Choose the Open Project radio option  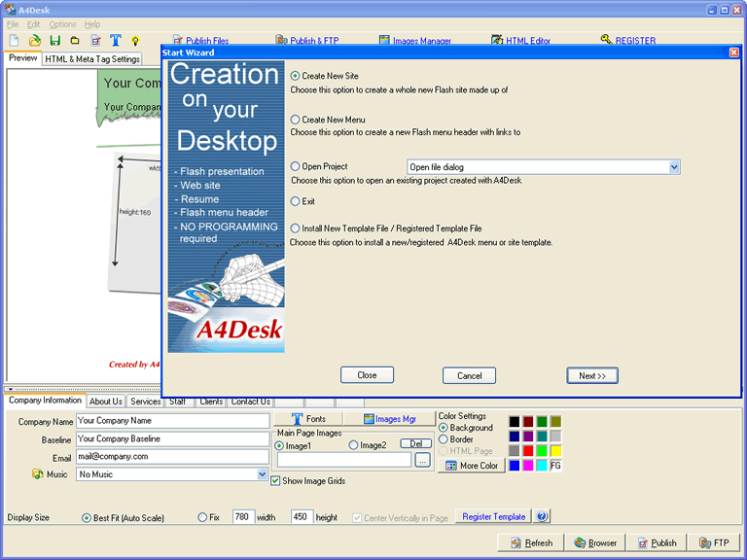[296, 166]
